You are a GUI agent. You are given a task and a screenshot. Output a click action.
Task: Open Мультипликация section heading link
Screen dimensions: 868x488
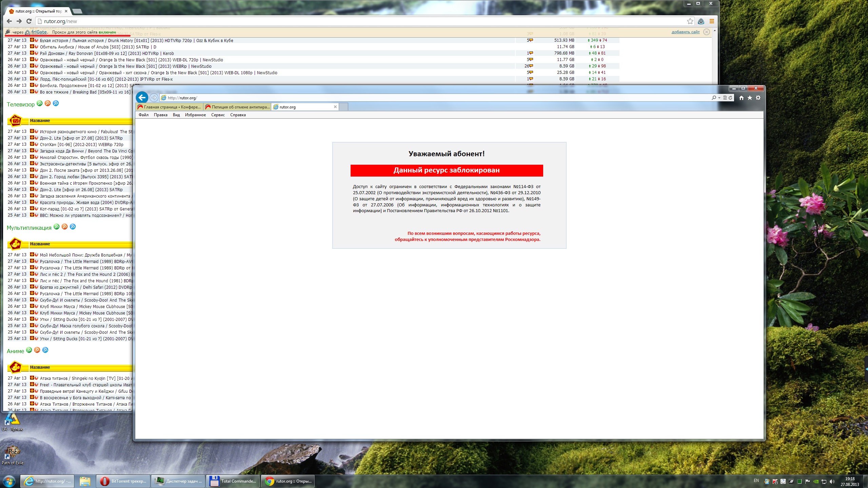(x=29, y=228)
